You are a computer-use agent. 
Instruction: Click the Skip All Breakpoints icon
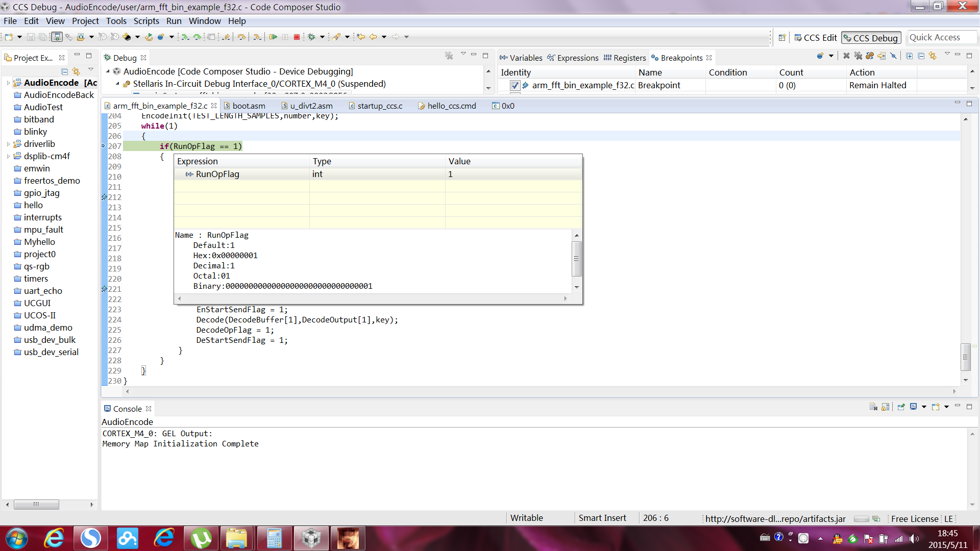[893, 56]
